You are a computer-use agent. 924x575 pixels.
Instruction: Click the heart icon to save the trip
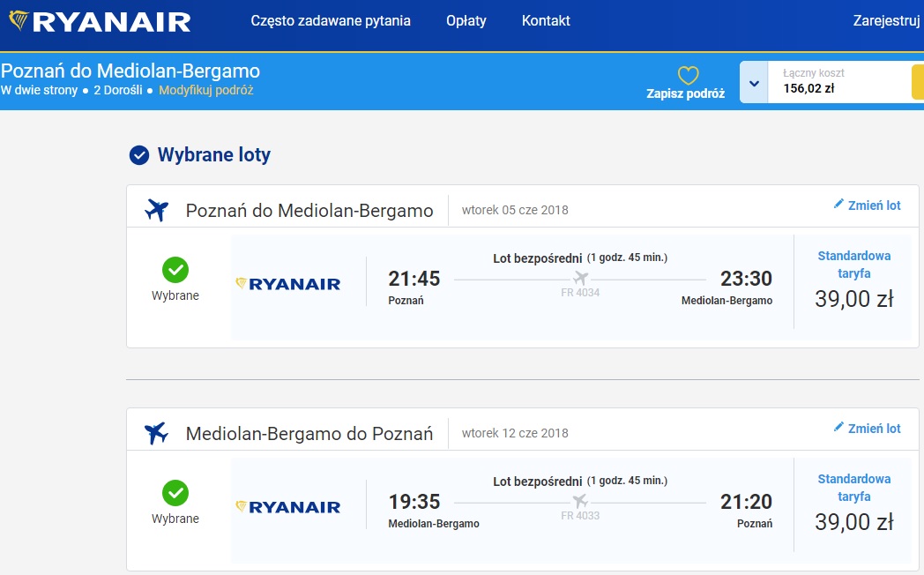(x=688, y=76)
